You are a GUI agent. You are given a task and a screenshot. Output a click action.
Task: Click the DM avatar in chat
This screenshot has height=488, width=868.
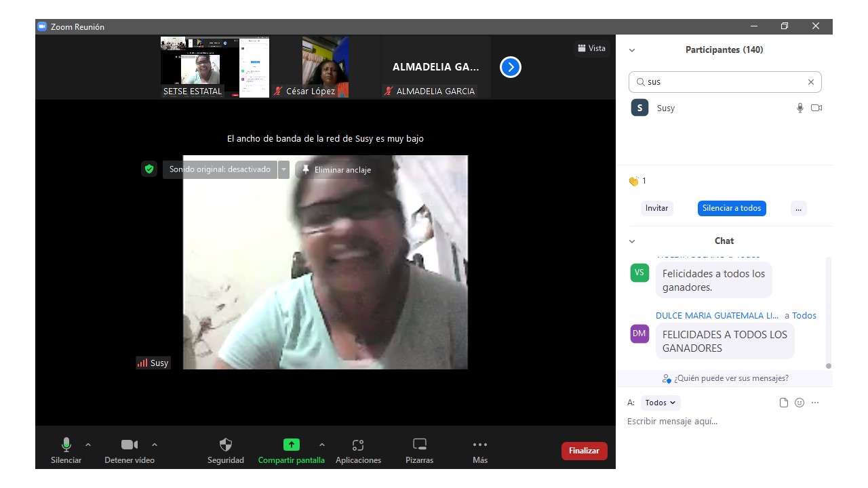639,333
